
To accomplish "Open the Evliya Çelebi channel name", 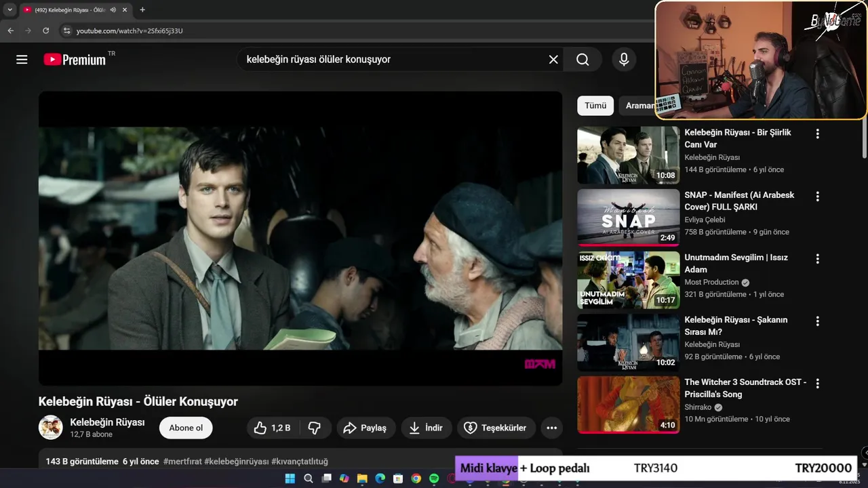I will (x=705, y=220).
